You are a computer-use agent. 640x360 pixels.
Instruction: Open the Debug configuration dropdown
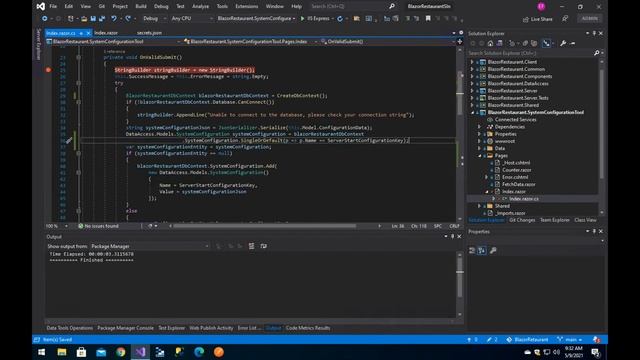154,19
